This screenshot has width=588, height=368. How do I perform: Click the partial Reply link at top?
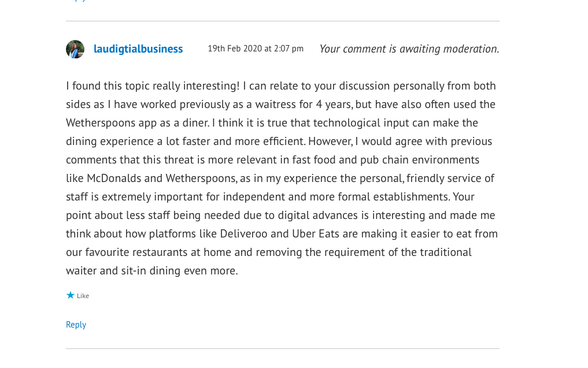click(x=76, y=1)
